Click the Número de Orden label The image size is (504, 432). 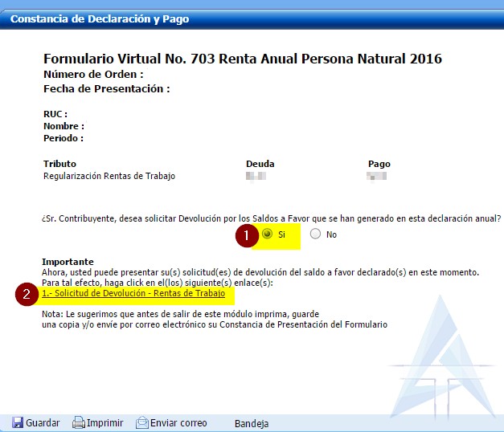pyautogui.click(x=93, y=75)
